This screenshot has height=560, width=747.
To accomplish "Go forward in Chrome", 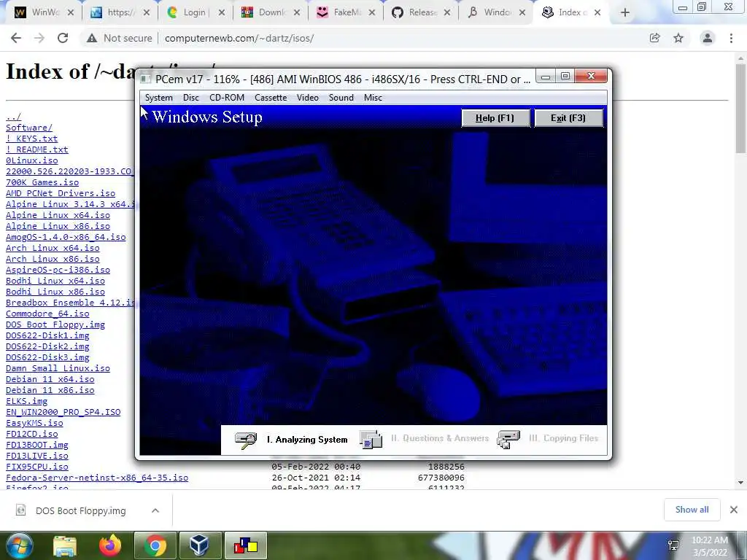I will coord(39,38).
